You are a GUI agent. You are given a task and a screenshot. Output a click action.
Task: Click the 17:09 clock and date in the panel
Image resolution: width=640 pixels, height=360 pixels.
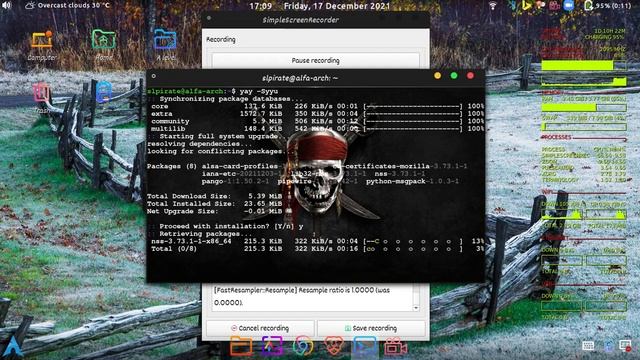pyautogui.click(x=320, y=6)
